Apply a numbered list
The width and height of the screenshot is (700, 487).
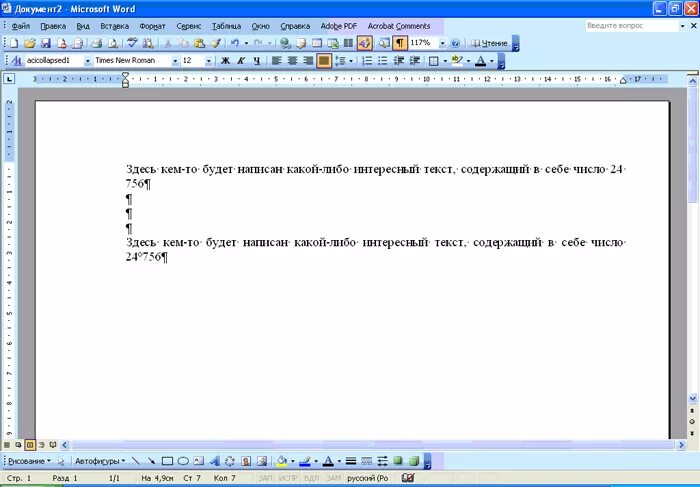(367, 61)
